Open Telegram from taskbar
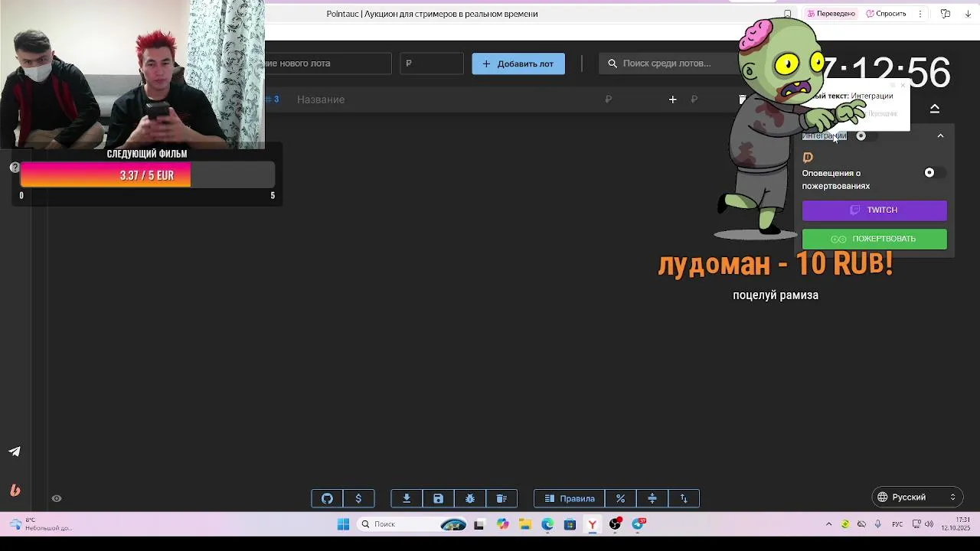 point(639,524)
